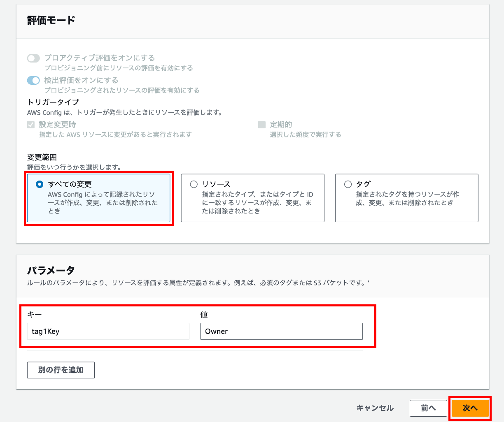
Task: Toggle the 検出評価をオンにする switch
Action: (x=33, y=81)
